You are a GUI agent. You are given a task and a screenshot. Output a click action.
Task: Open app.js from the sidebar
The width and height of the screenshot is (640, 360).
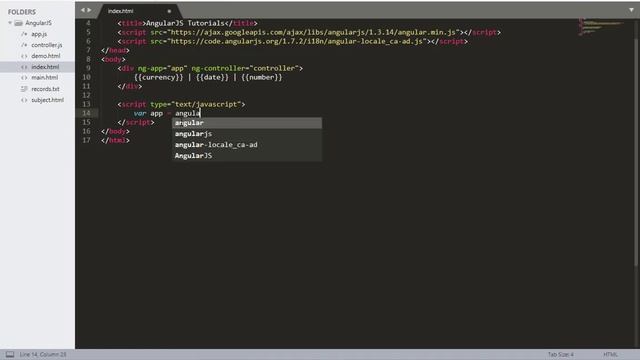pyautogui.click(x=39, y=34)
